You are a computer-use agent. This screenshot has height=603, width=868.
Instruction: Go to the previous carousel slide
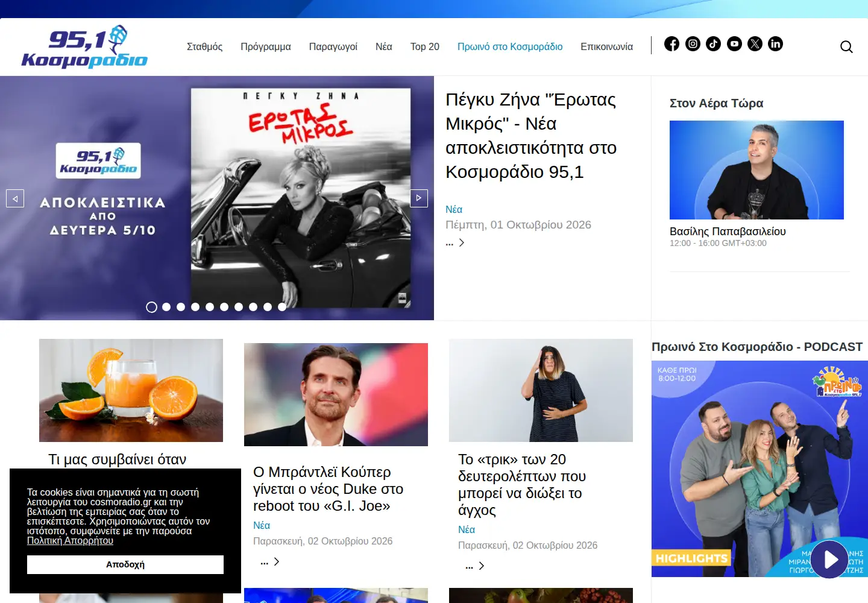[x=15, y=198]
